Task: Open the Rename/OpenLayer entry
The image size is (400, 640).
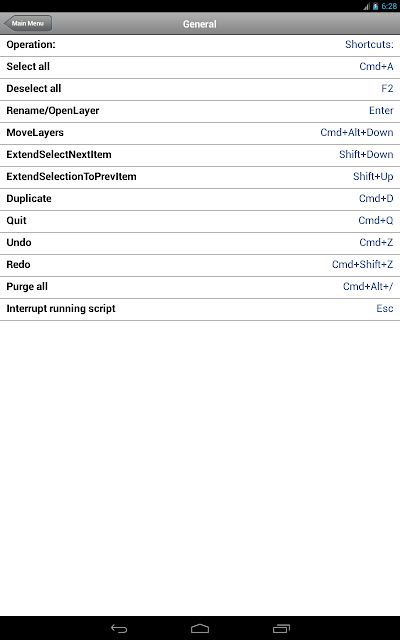Action: click(x=200, y=111)
